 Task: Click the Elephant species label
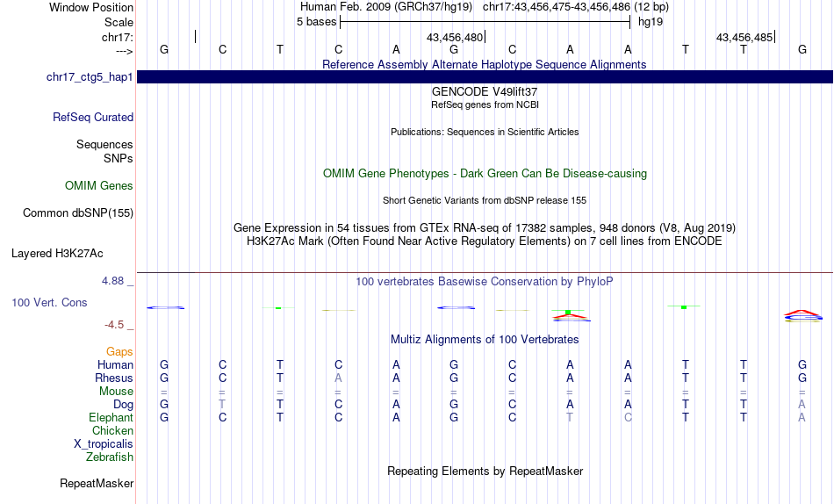point(111,418)
